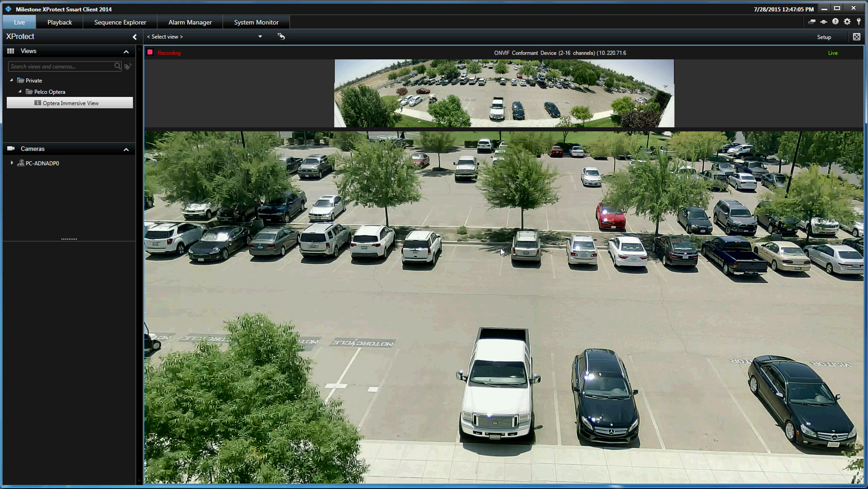The width and height of the screenshot is (868, 489).
Task: Click the date and time display
Action: 784,9
